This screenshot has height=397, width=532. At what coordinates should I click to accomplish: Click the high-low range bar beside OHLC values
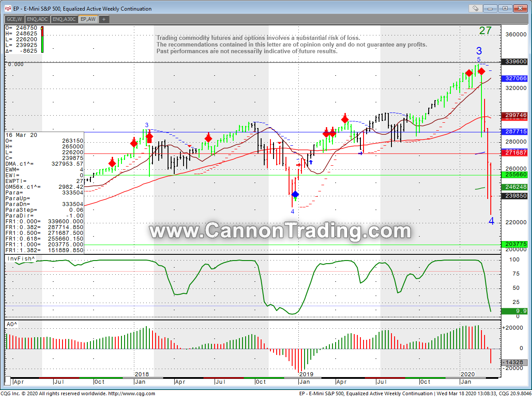point(42,39)
